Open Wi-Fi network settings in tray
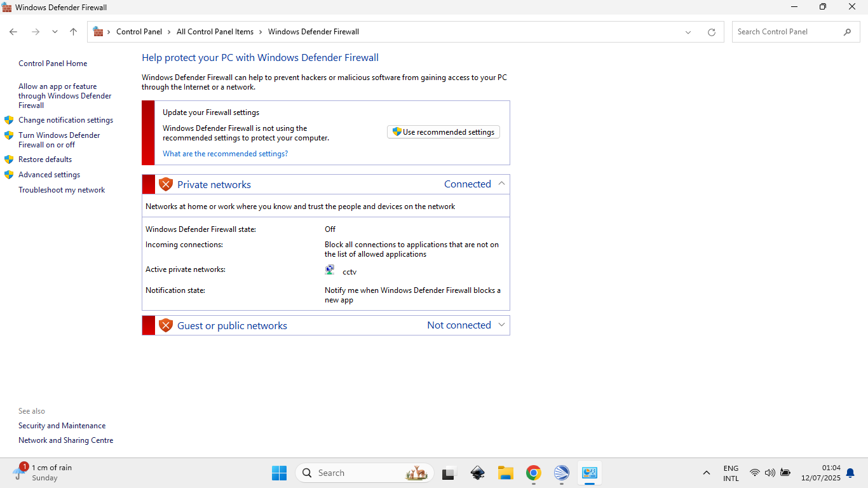868x488 pixels. [754, 473]
